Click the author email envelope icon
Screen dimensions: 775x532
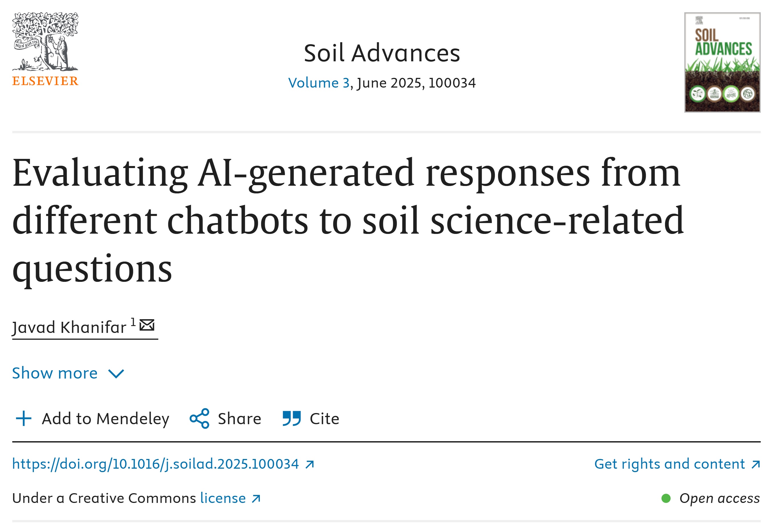[x=147, y=325]
